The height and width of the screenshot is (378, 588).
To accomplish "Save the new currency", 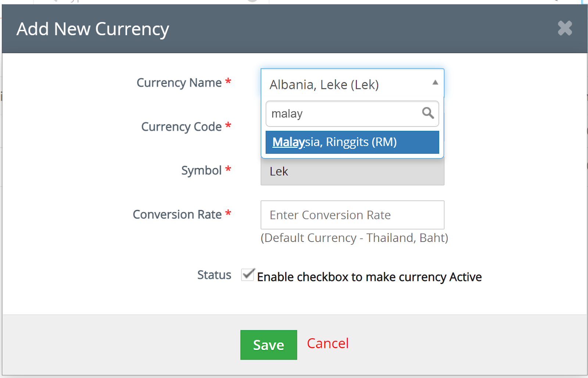I will [268, 345].
